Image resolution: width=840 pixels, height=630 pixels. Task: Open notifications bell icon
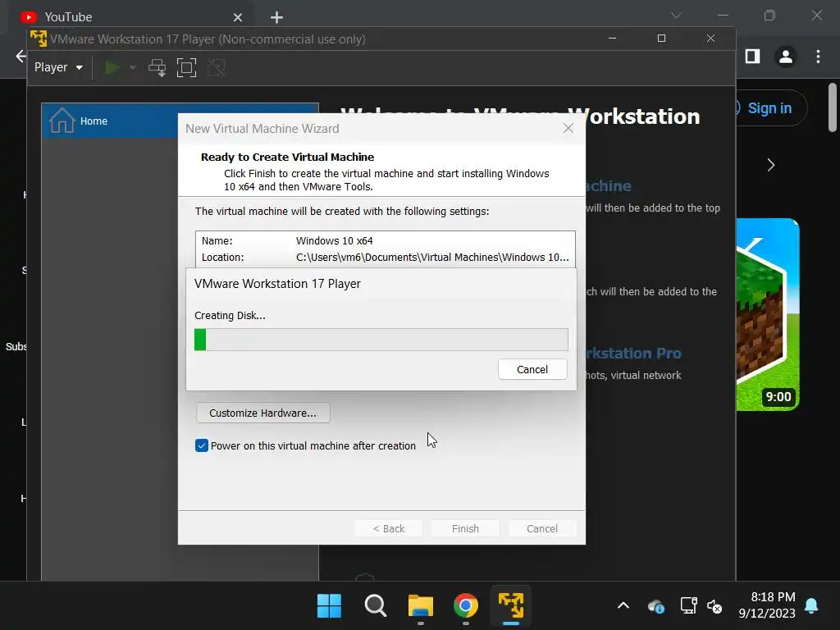point(811,605)
